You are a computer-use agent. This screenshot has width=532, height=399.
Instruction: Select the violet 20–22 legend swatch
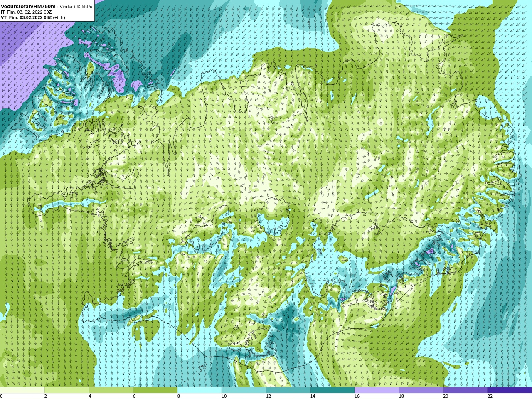coord(465,390)
